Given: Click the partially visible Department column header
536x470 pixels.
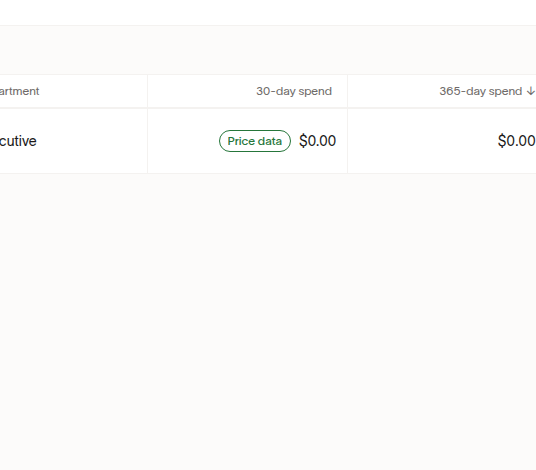Looking at the screenshot, I should [x=19, y=91].
